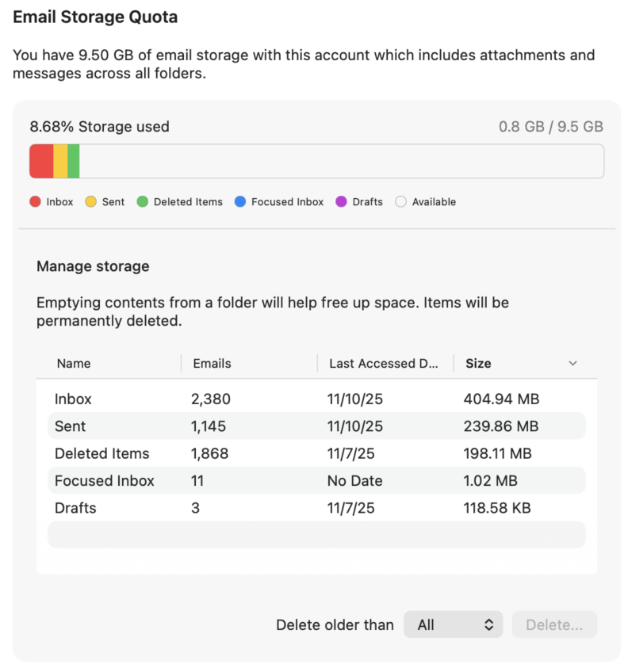Click the sort chevron on the Size column
628x672 pixels.
pyautogui.click(x=572, y=363)
